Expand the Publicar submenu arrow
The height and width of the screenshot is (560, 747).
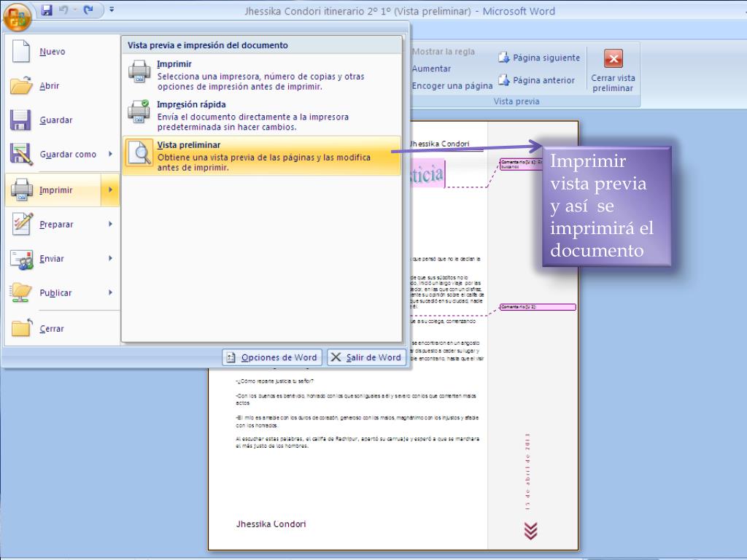coord(110,292)
